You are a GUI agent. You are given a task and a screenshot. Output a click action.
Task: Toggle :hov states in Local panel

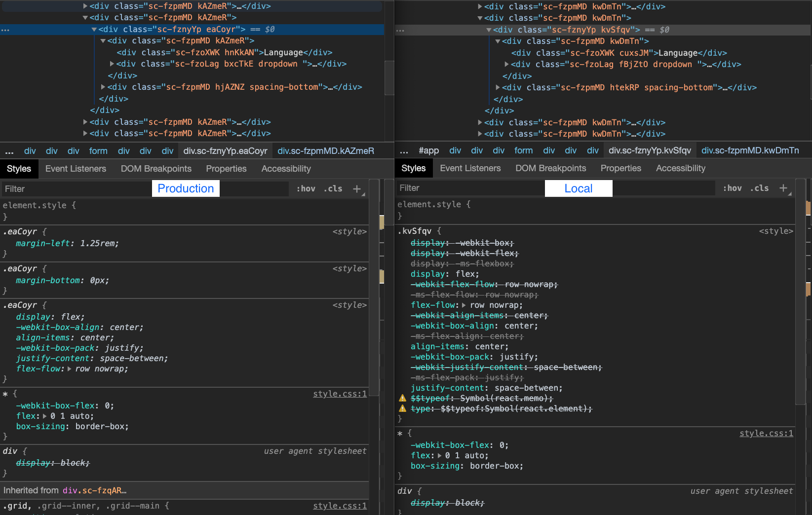[733, 188]
